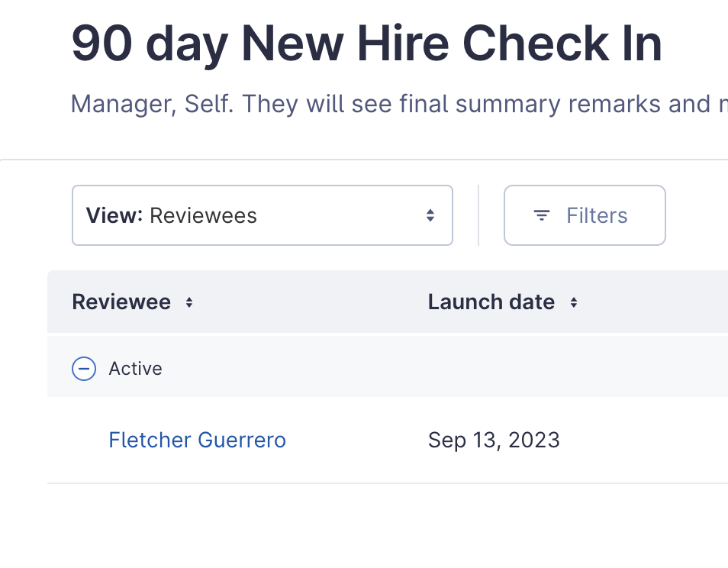Click the circled minus icon next to Active

coord(84,369)
